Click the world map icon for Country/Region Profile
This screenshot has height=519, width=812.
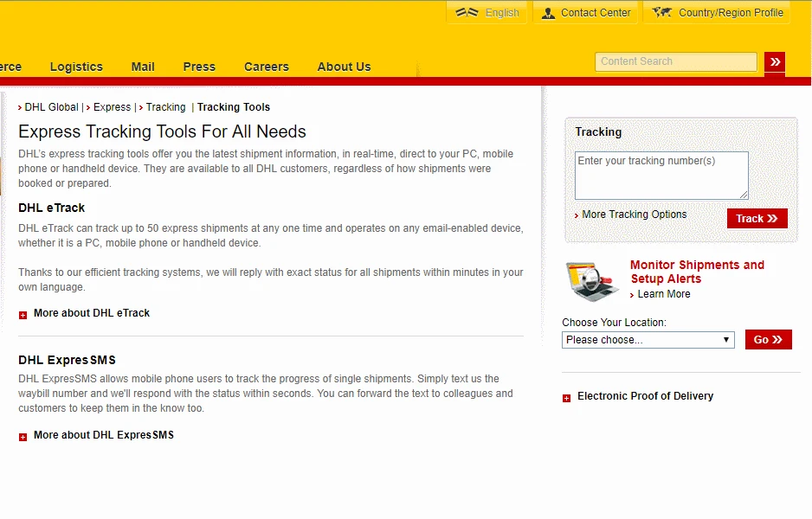pos(662,12)
